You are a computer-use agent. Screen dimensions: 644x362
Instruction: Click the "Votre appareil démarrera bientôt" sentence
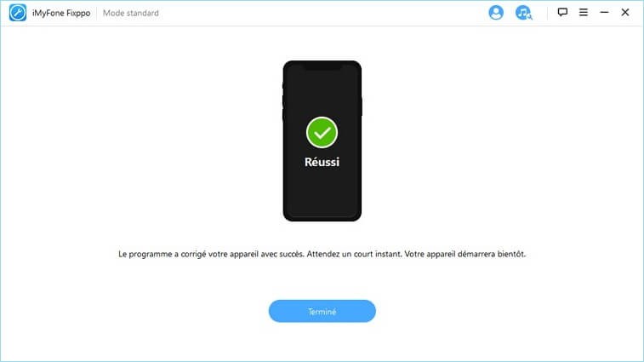click(465, 254)
